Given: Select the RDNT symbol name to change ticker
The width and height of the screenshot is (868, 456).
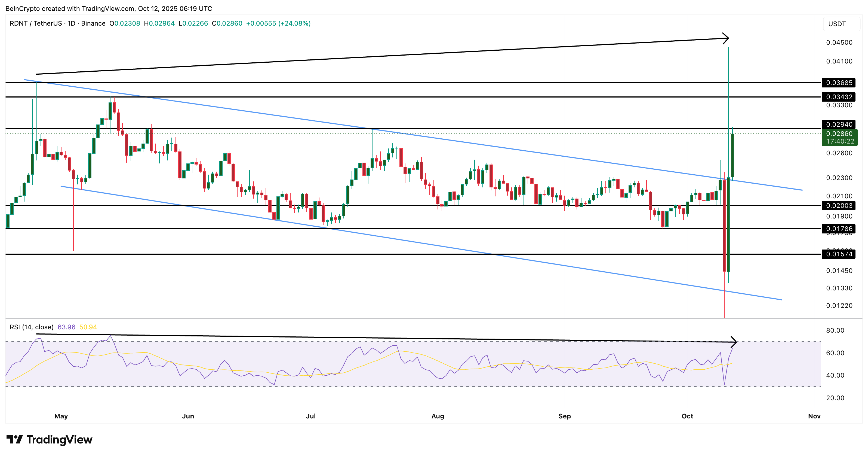Looking at the screenshot, I should [x=18, y=24].
